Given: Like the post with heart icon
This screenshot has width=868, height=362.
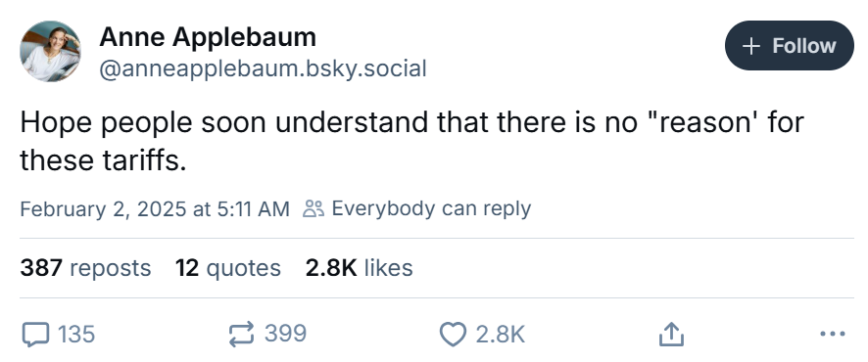Looking at the screenshot, I should coord(453,335).
